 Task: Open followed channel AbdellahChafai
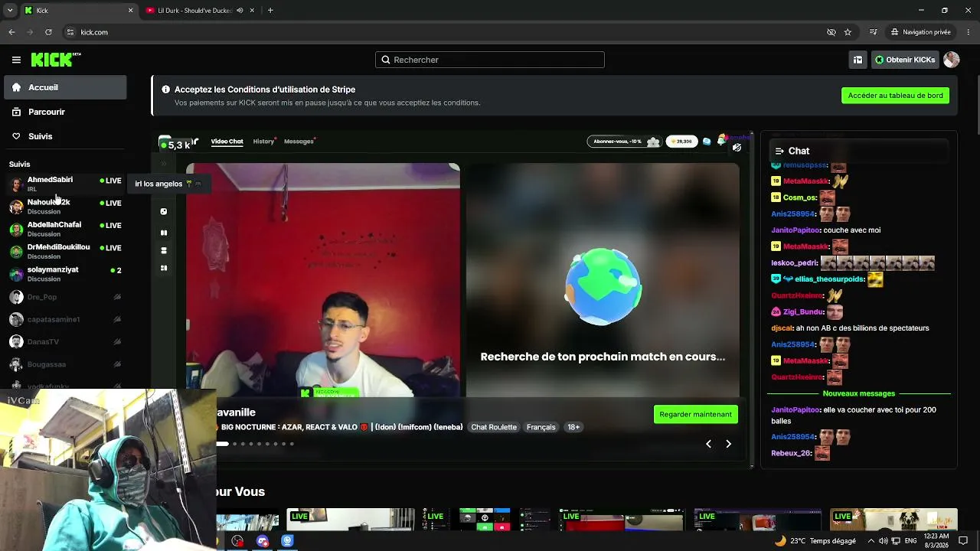pos(65,229)
